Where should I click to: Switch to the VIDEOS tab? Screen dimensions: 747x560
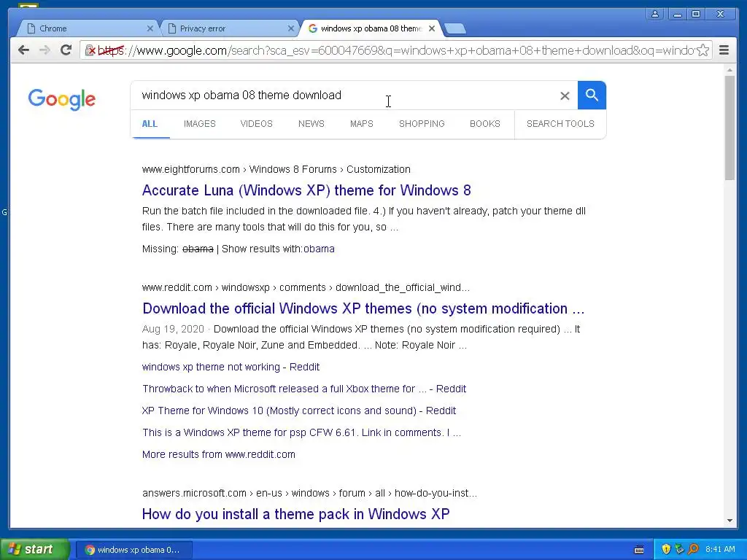(x=256, y=124)
